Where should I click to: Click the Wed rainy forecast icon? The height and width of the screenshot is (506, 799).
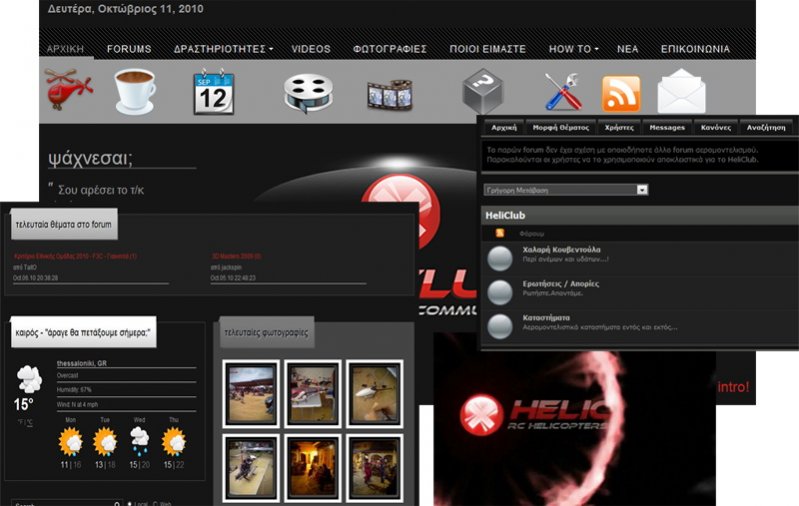point(139,441)
